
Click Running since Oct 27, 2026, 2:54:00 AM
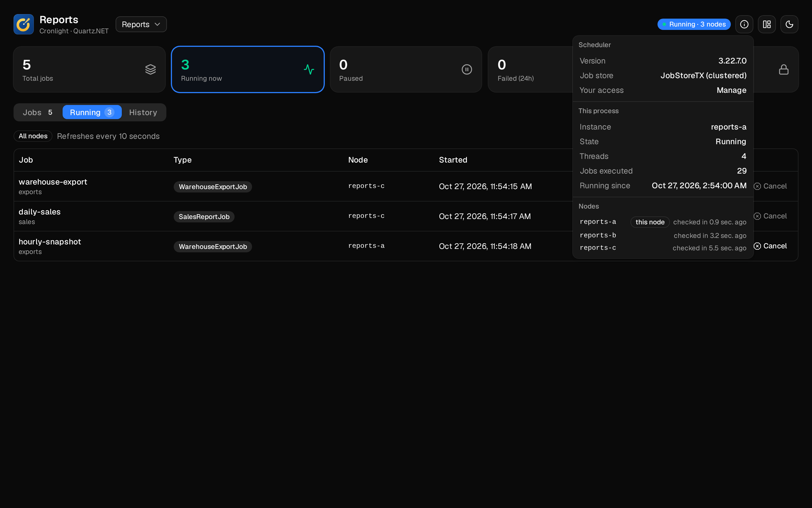[x=699, y=186]
